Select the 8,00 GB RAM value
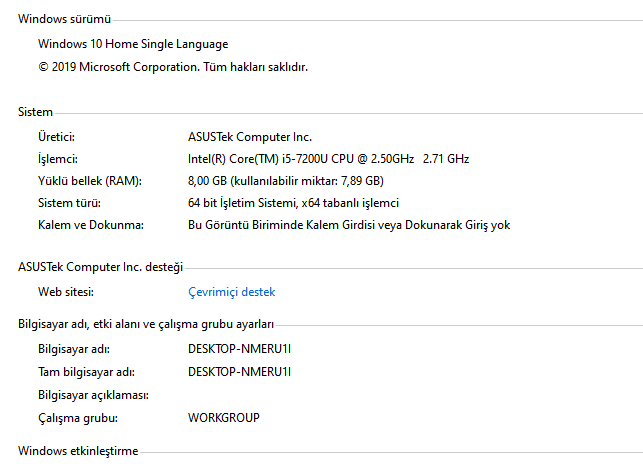Viewport: 643px width, 466px height. point(286,181)
